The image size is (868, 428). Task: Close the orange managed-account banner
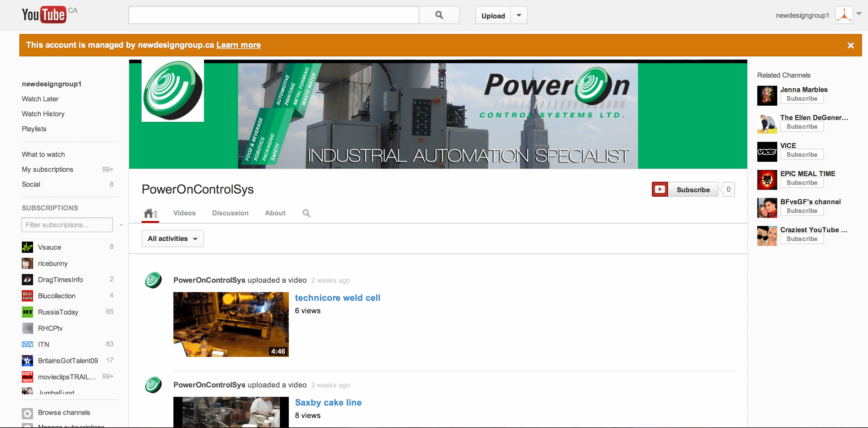(851, 45)
